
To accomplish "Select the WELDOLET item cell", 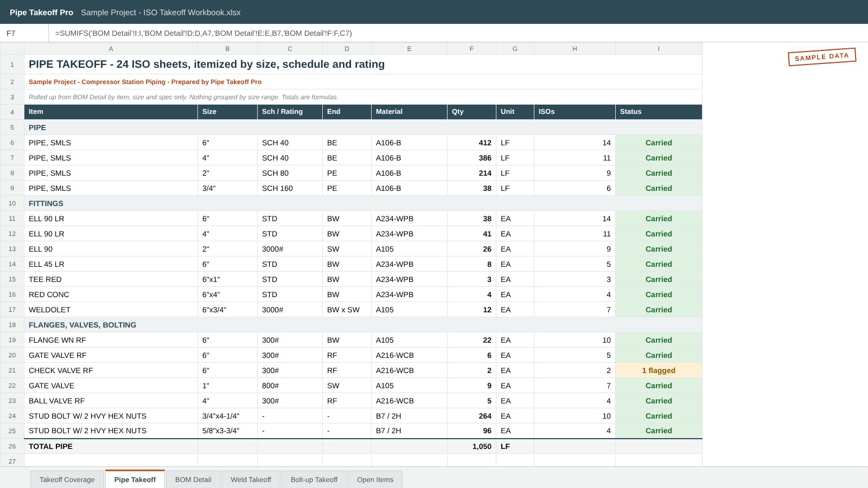I will (111, 310).
